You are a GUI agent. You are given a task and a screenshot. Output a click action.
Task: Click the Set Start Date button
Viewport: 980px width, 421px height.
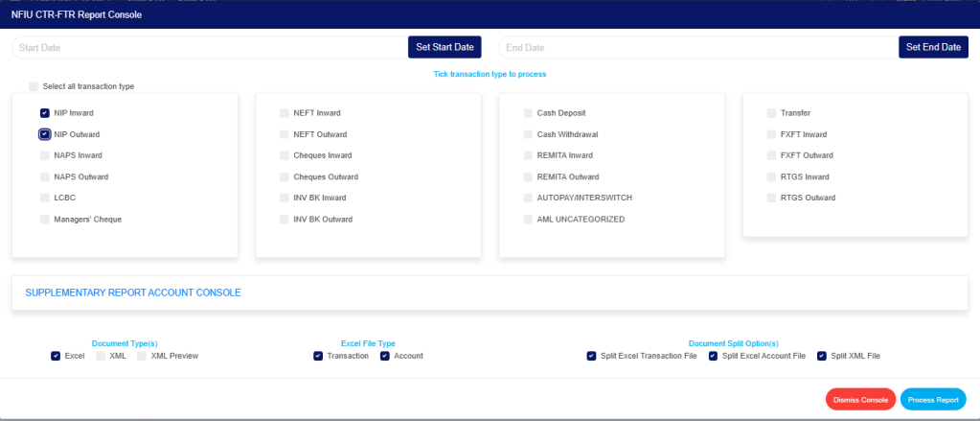click(x=444, y=47)
